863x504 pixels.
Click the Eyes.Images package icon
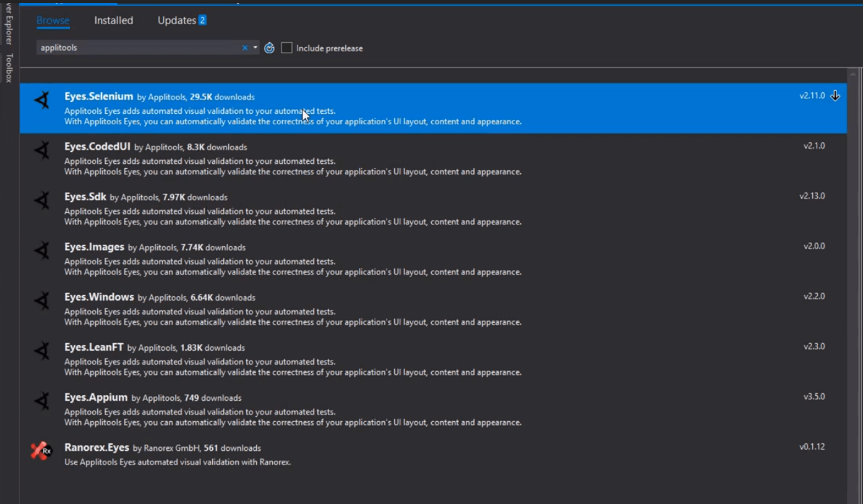pyautogui.click(x=42, y=250)
